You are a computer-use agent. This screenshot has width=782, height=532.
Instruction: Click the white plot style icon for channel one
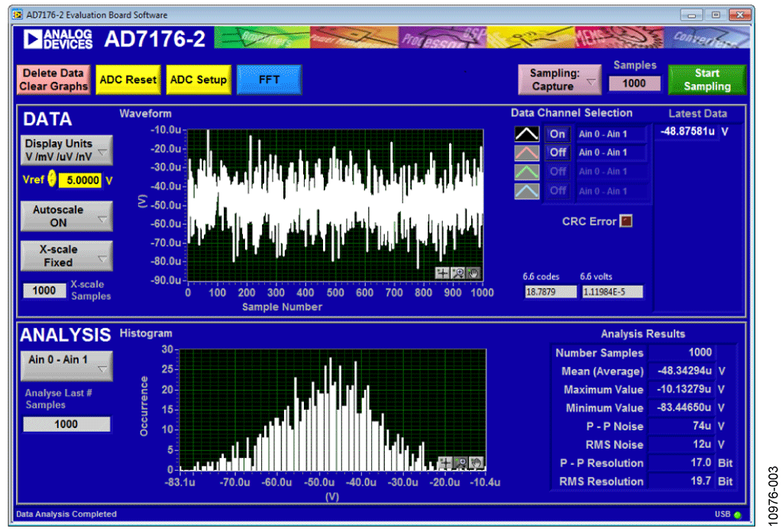point(527,134)
